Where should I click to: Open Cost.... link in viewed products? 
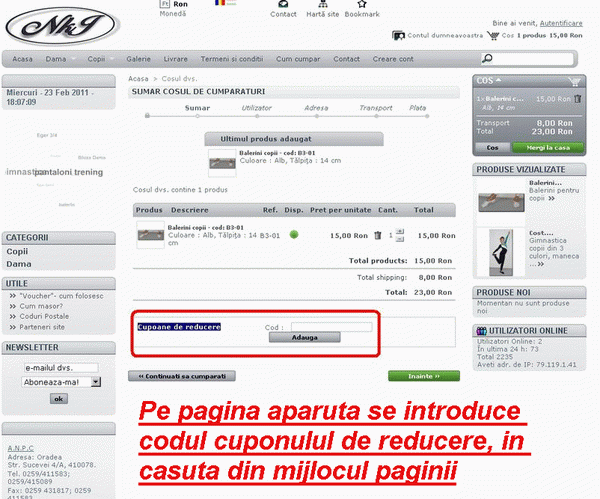[x=541, y=233]
